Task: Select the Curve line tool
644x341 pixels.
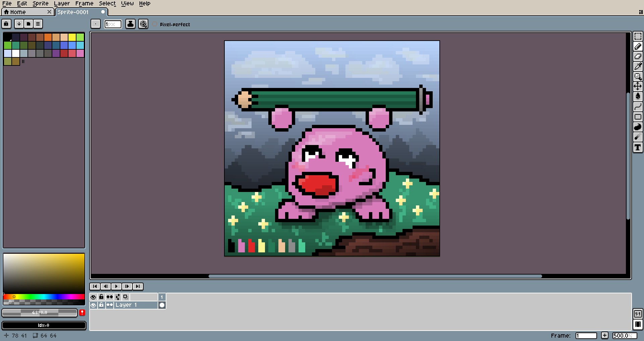Action: pyautogui.click(x=638, y=107)
